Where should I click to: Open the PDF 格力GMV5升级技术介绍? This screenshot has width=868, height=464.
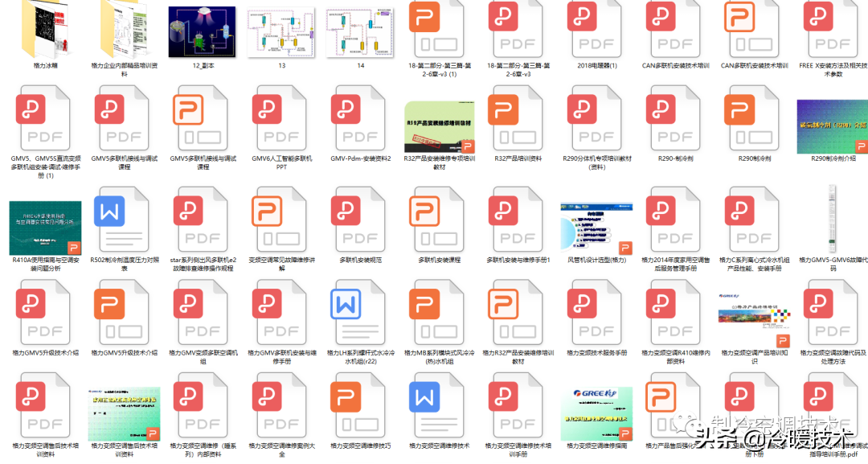[45, 312]
